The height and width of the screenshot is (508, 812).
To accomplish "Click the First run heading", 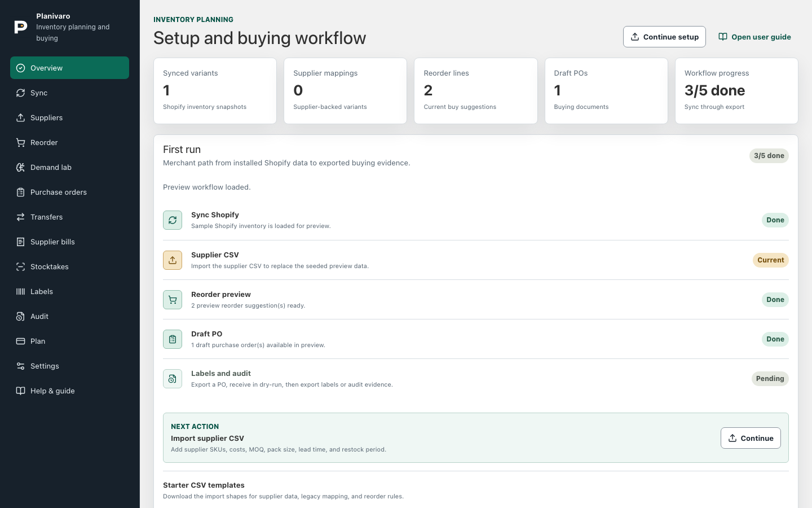I will pos(182,150).
